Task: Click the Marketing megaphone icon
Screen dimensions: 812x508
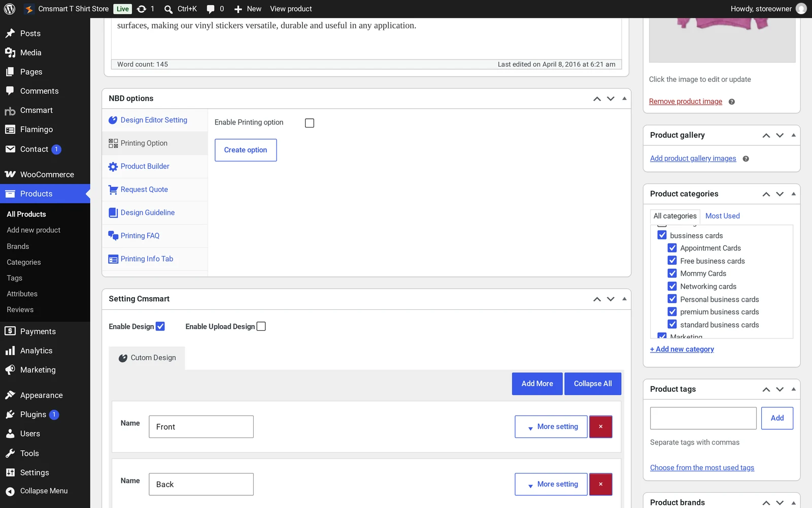Action: tap(10, 370)
